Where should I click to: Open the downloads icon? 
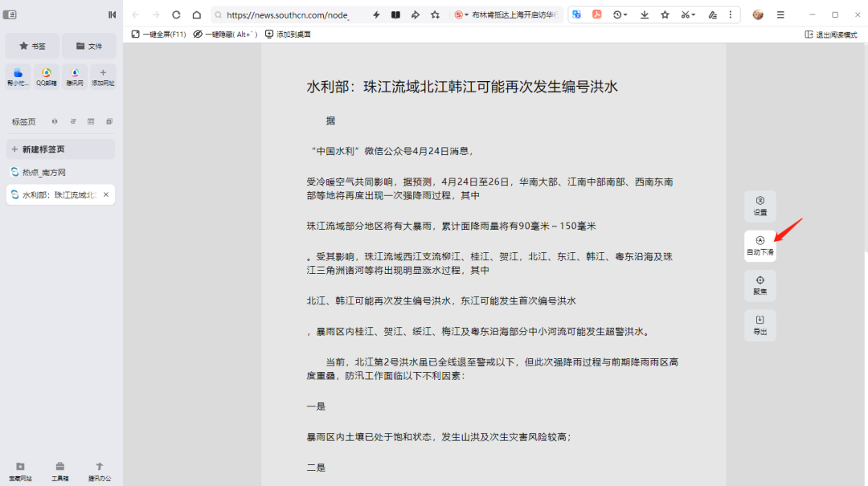tap(645, 15)
